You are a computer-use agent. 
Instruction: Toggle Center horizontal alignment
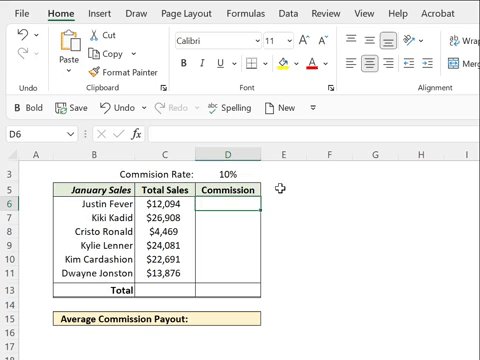[370, 63]
